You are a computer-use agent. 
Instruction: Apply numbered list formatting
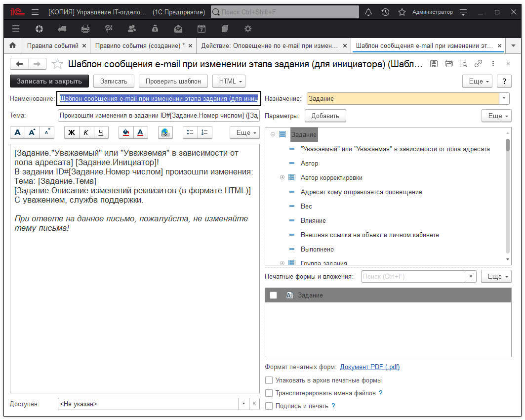click(203, 132)
